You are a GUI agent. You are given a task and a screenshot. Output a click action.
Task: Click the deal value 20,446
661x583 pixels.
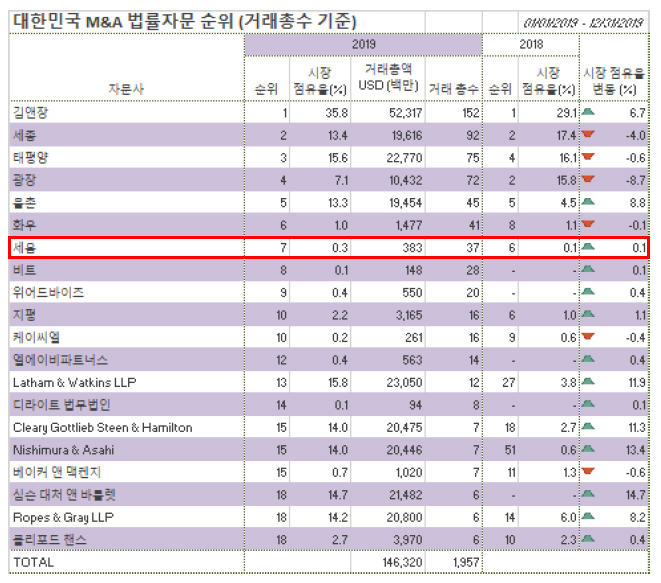pos(404,450)
